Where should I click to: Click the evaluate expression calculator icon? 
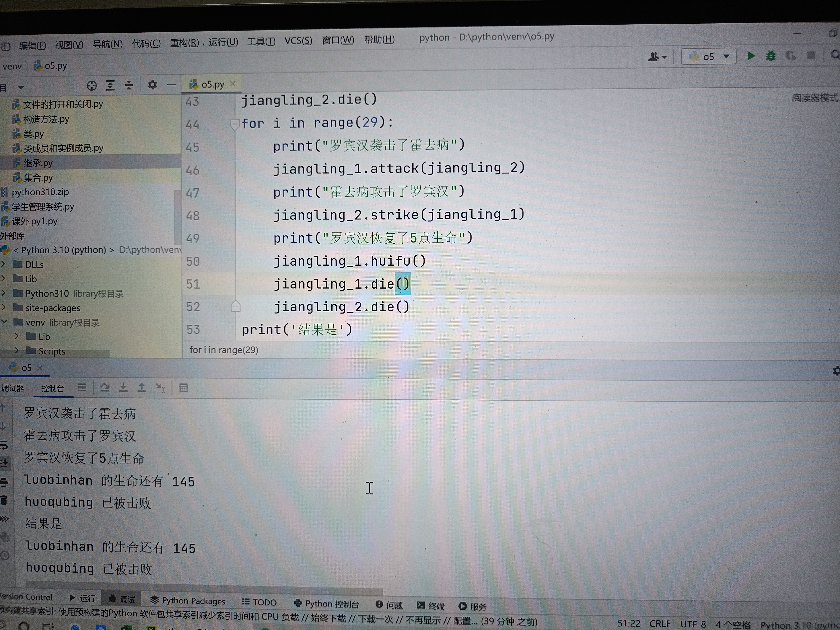click(183, 388)
